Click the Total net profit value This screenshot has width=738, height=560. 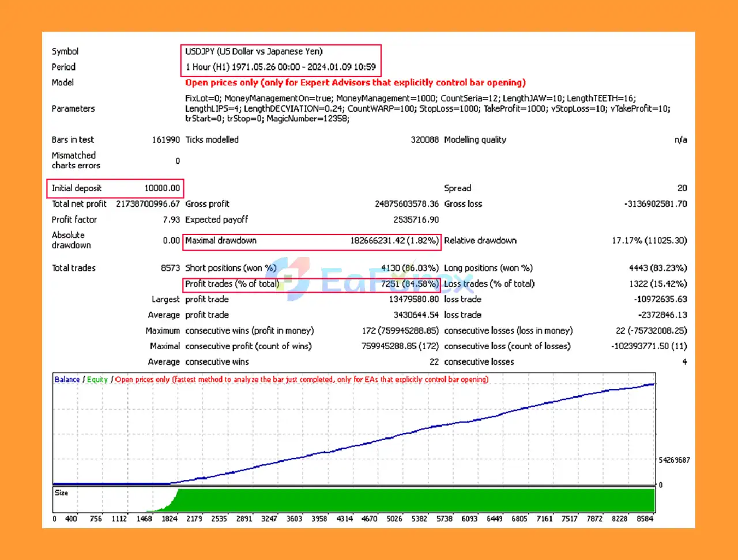149,203
